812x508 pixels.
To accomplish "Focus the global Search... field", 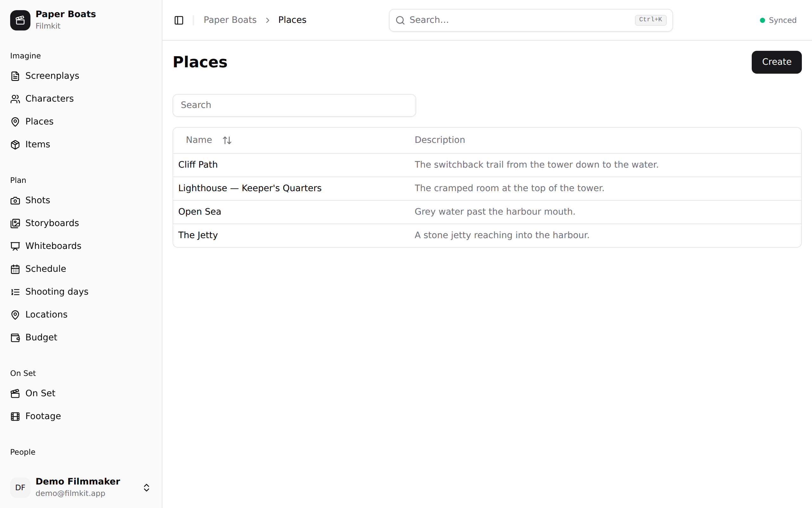I will [530, 20].
